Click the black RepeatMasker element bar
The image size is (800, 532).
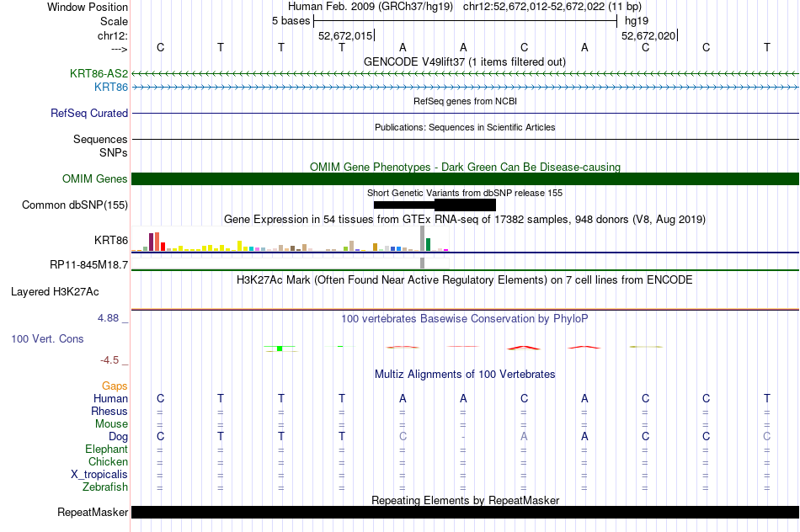point(466,512)
